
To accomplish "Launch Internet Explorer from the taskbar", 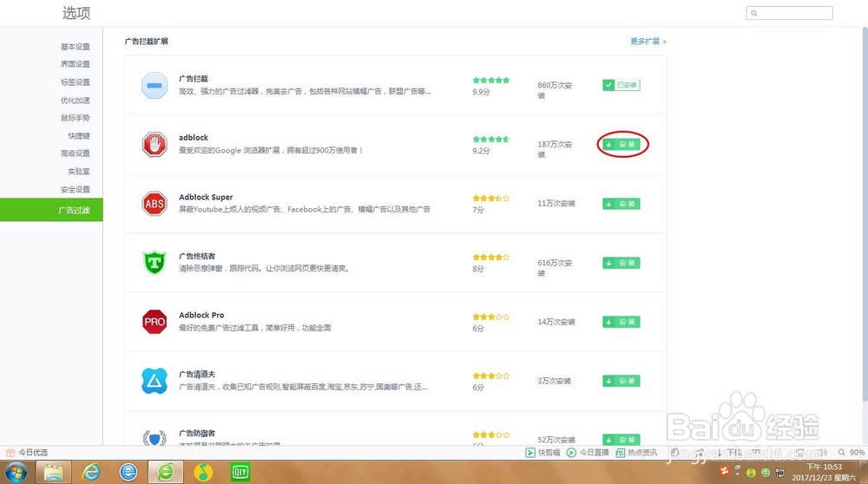I will (91, 473).
